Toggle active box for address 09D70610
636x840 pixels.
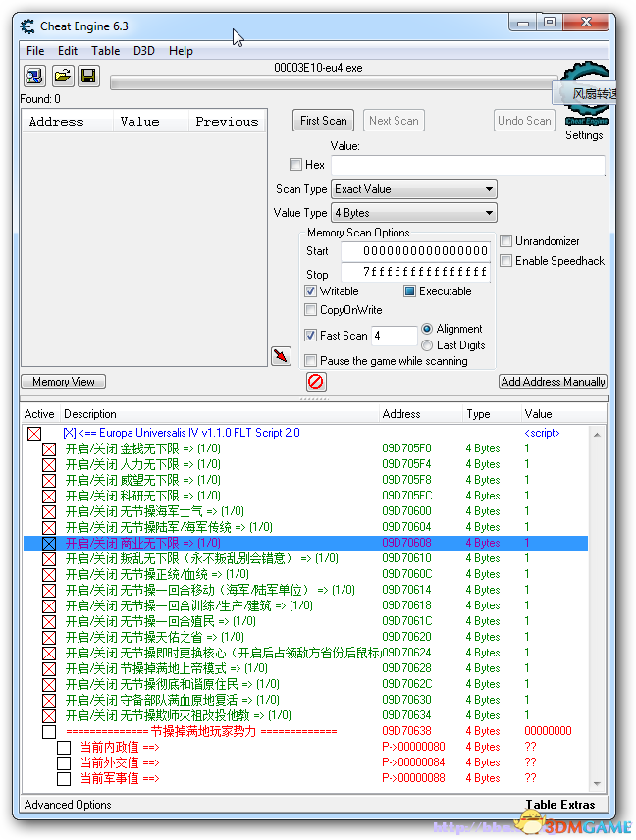[49, 558]
